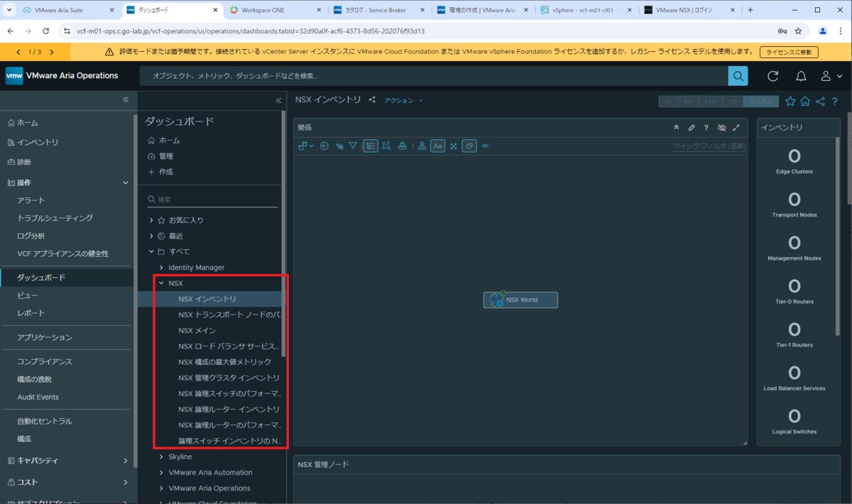Open NSX メイン dashboard
Viewport: 852px width, 504px height.
click(x=197, y=331)
